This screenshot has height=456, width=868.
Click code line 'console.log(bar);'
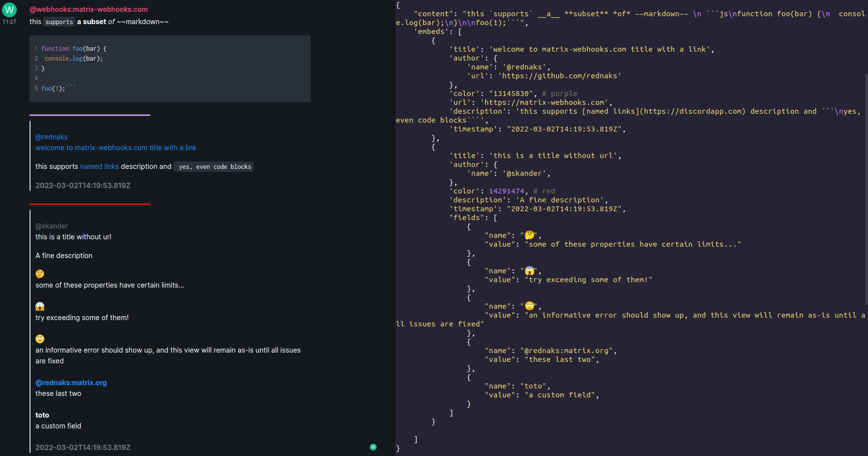pos(74,59)
